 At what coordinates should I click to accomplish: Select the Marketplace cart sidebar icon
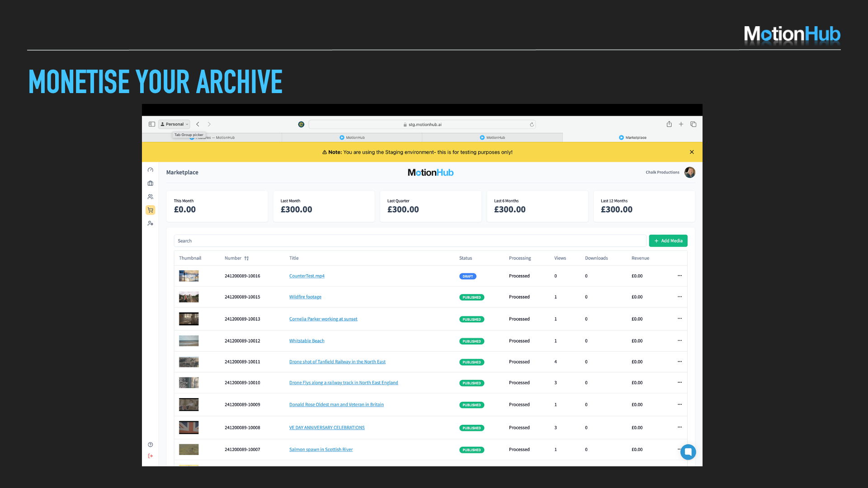pyautogui.click(x=151, y=210)
